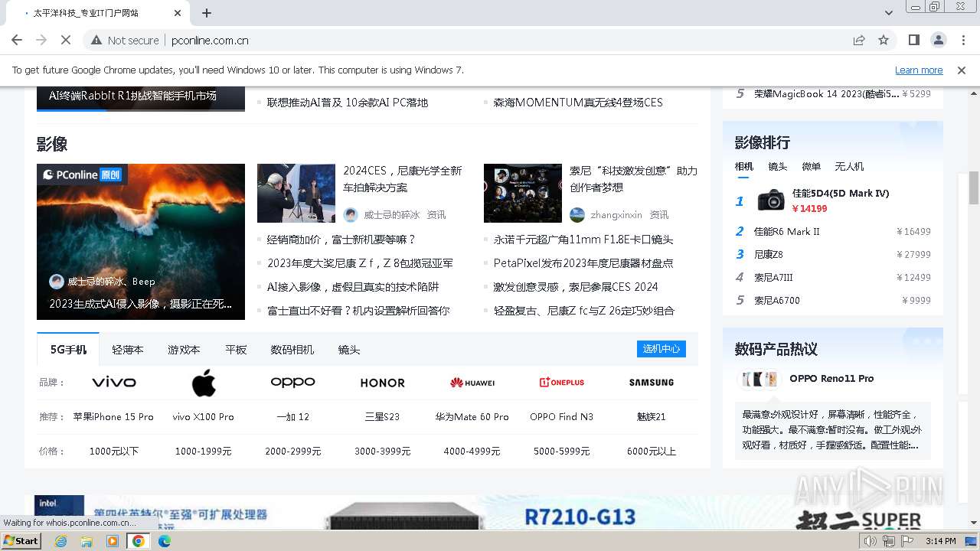Click the OnePlus brand logo
Image resolution: width=980 pixels, height=551 pixels.
click(562, 382)
